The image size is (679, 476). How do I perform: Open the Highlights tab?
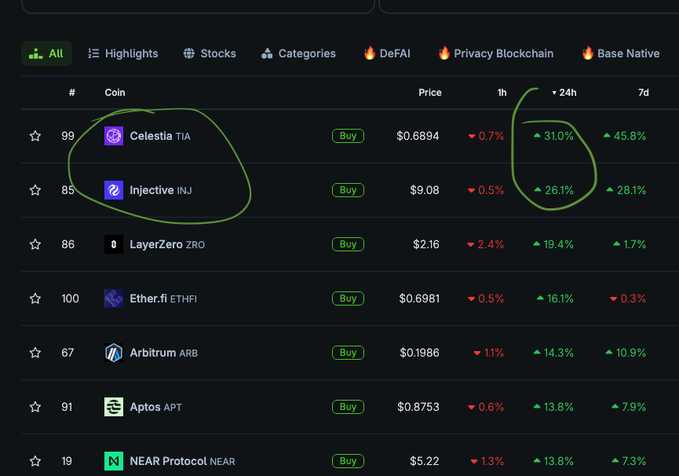(123, 53)
